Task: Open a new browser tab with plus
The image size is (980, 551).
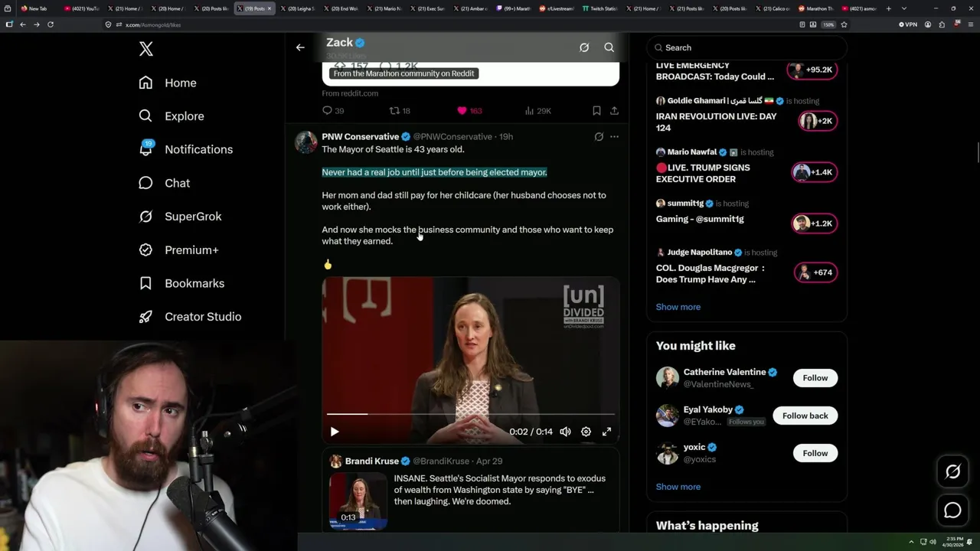Action: [889, 8]
